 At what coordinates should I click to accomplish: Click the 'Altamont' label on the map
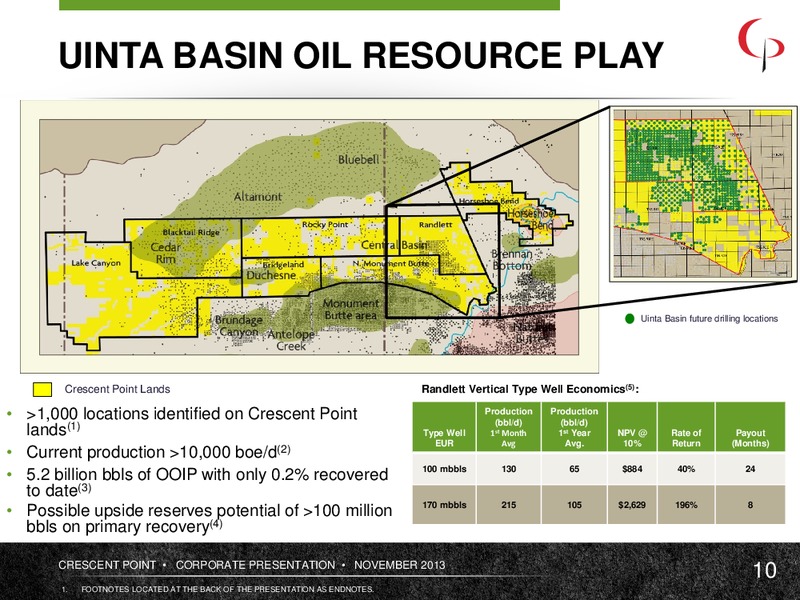point(258,196)
